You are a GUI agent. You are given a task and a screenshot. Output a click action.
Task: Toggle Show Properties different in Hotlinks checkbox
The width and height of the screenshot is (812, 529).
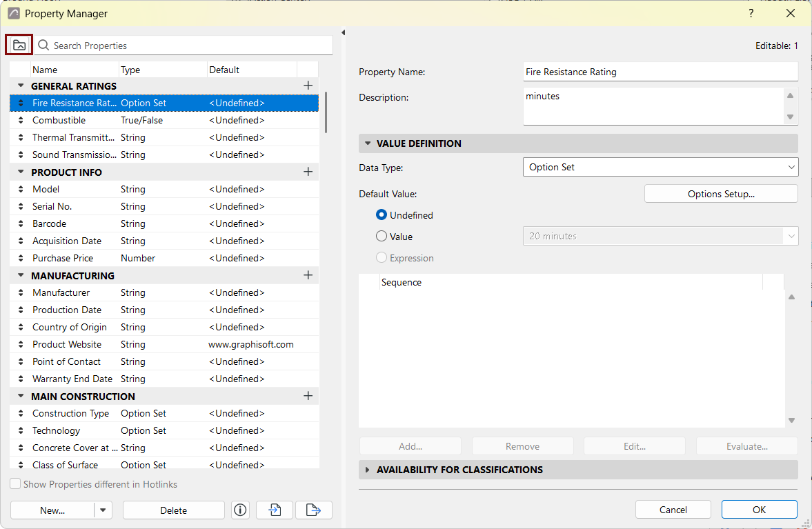16,484
